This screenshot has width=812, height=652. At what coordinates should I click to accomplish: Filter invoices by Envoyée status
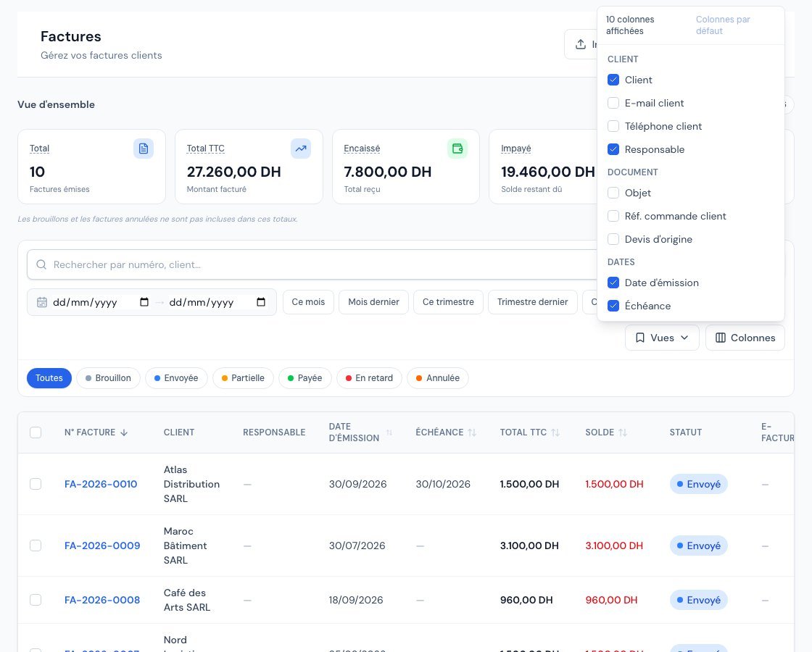176,378
